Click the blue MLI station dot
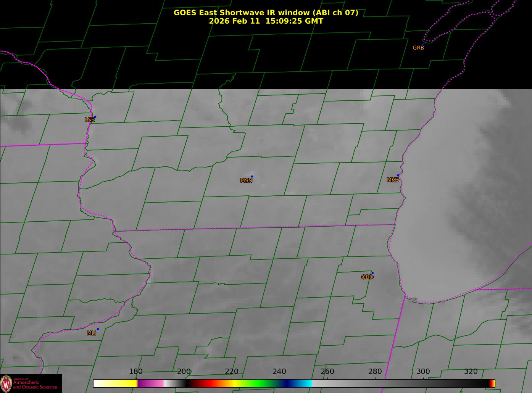This screenshot has height=393, width=532. pos(98,329)
